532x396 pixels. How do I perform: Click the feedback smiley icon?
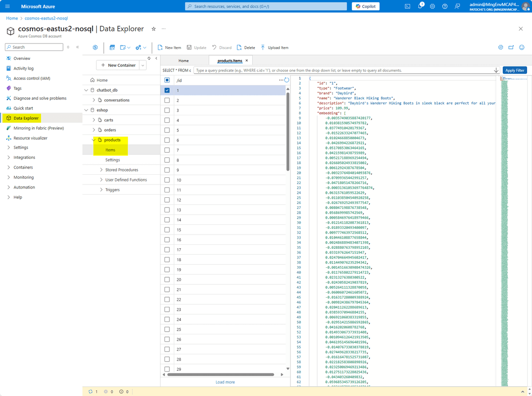tap(522, 47)
